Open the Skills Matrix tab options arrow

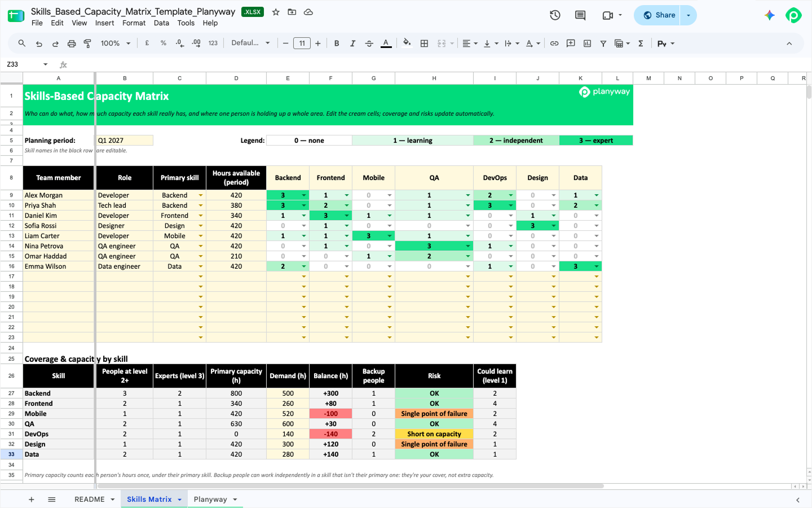click(x=180, y=500)
